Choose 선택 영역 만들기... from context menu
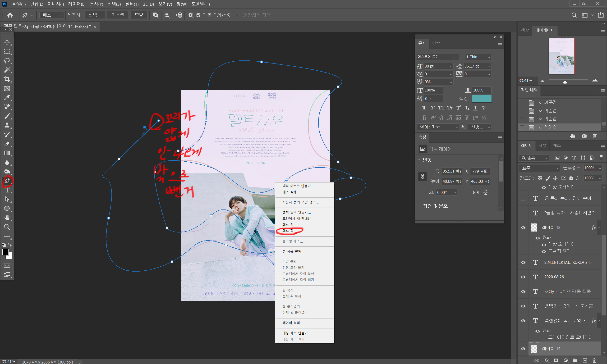Image resolution: width=607 pixels, height=364 pixels. pos(296,212)
